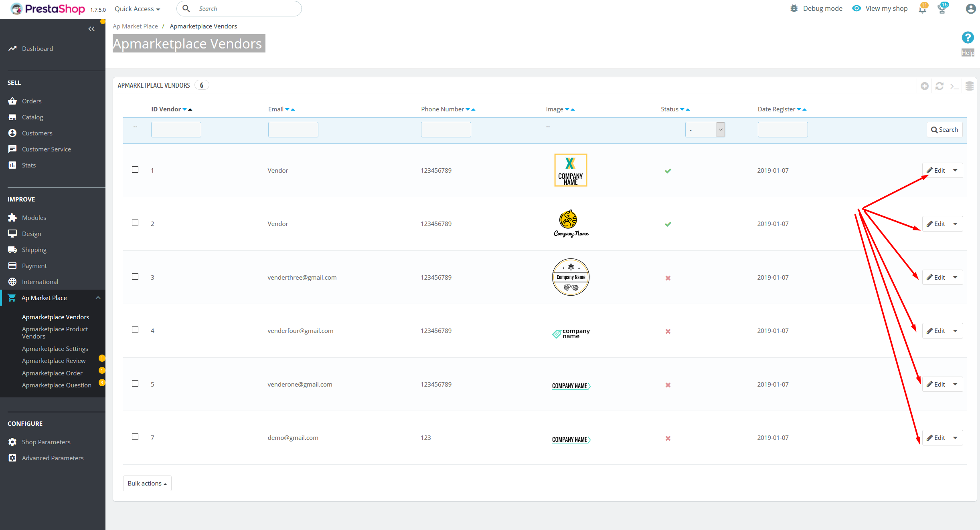Expand the Edit dropdown for vendor 2

(955, 224)
